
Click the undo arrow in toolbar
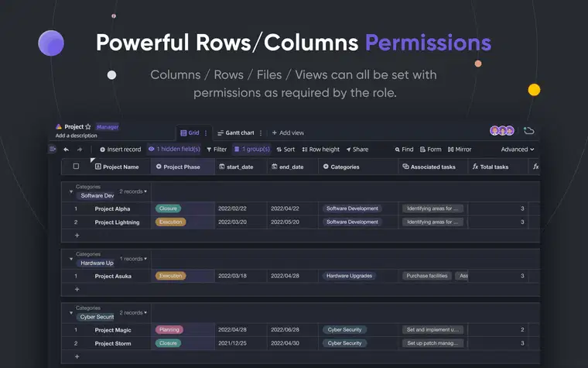[67, 150]
